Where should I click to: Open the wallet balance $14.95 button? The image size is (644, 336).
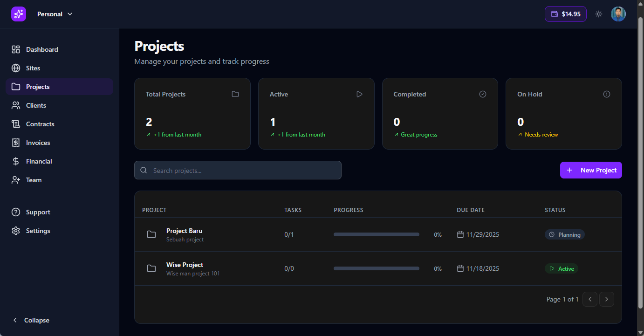[565, 14]
